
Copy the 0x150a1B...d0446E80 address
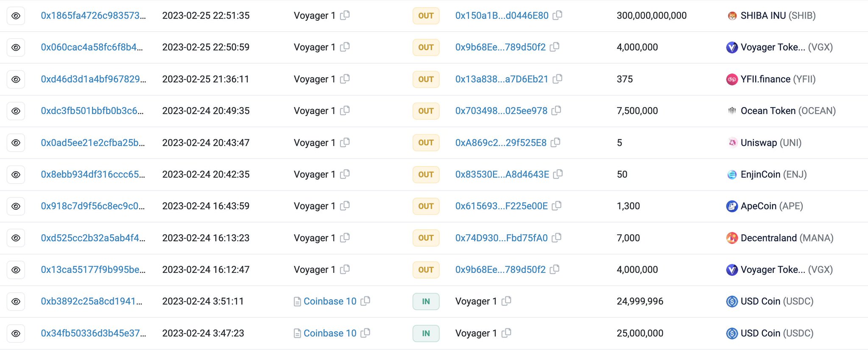click(558, 15)
